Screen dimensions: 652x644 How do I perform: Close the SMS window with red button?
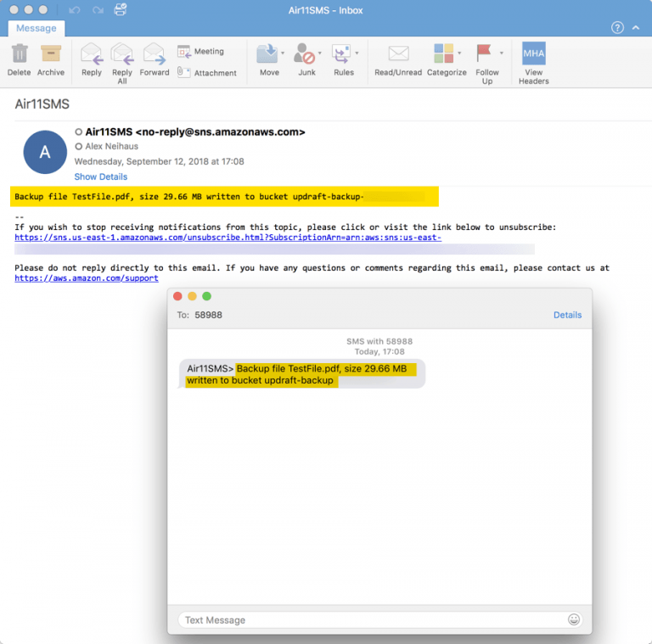[177, 296]
